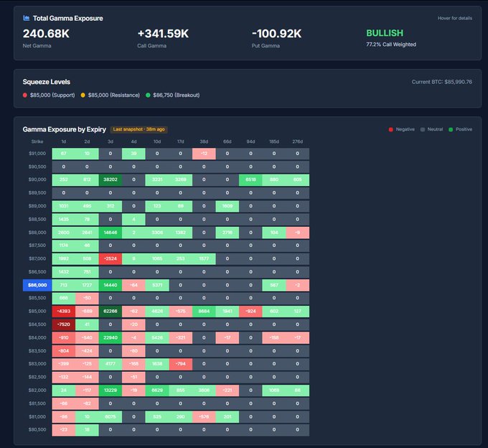Click the '$85,000 (Support)' label
This screenshot has height=448, width=488.
pos(52,95)
